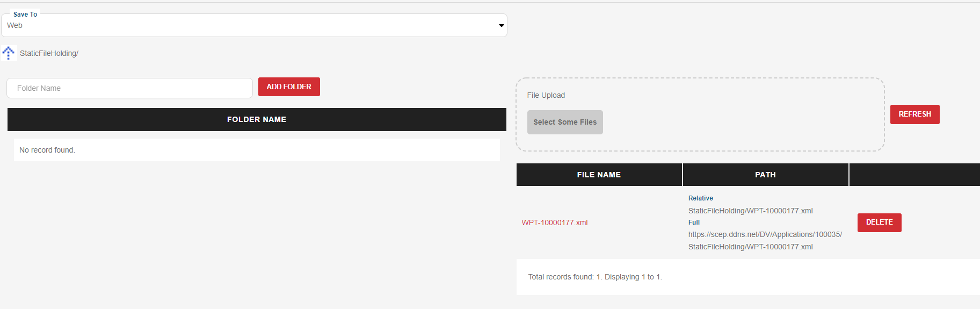Click the relative path StaticFileHolding/WPT-10000177.xml
Image resolution: width=980 pixels, height=309 pixels.
coord(751,211)
